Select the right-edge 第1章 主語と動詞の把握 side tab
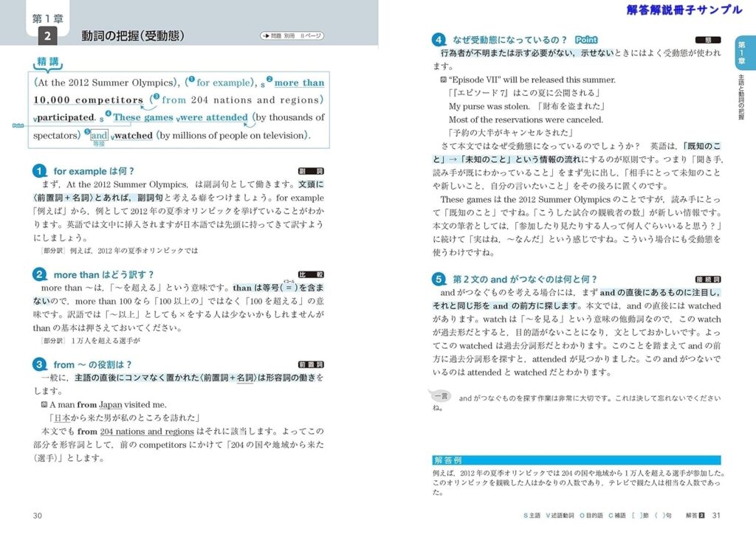 (741, 81)
